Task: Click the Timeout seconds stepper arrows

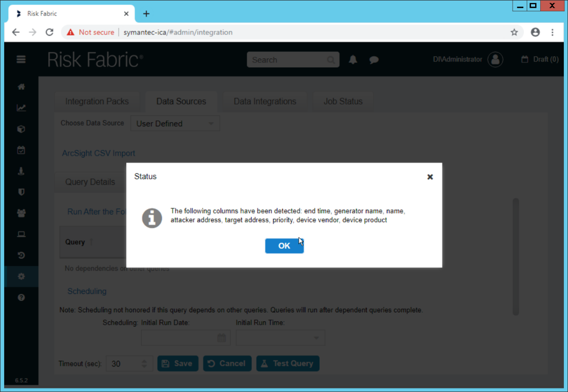Action: [144, 363]
